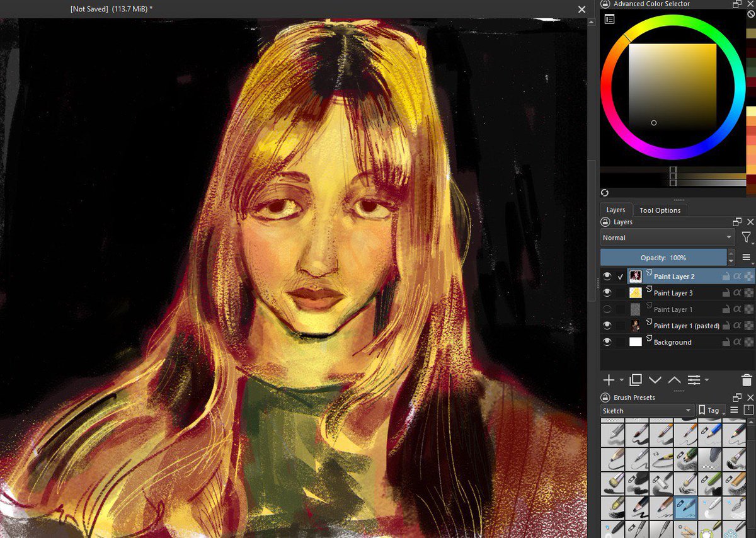Expand layer properties dropdown arrow

pos(707,381)
